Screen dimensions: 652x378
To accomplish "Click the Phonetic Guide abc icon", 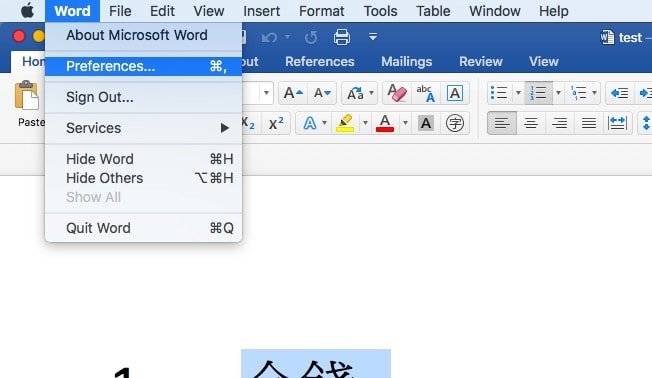I will click(x=426, y=93).
